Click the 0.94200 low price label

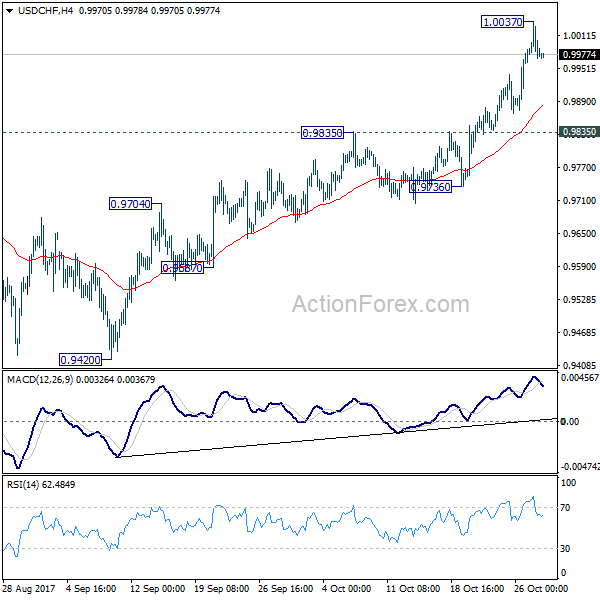pyautogui.click(x=80, y=360)
